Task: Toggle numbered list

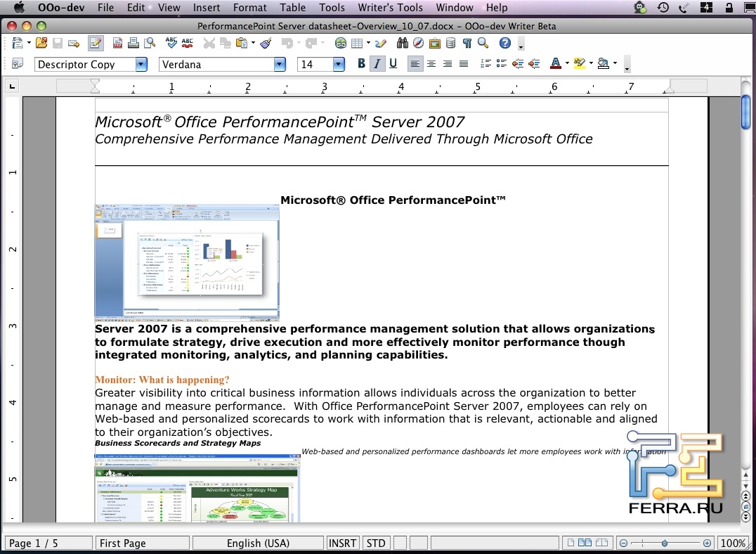Action: [485, 64]
